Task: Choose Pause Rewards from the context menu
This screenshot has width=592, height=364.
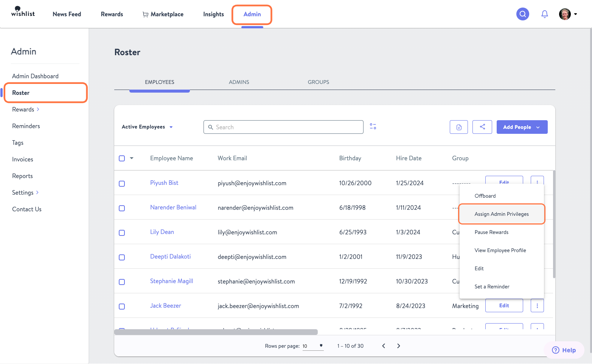Action: click(491, 232)
